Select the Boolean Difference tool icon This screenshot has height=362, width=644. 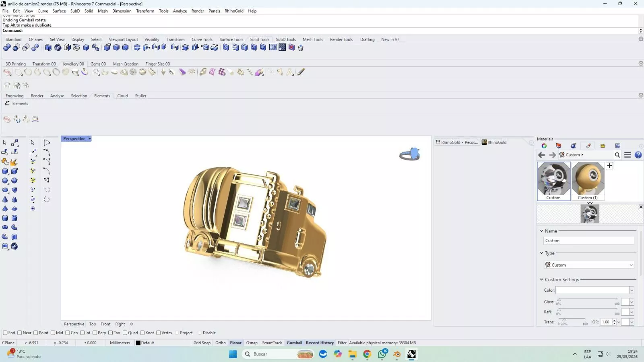(16, 47)
